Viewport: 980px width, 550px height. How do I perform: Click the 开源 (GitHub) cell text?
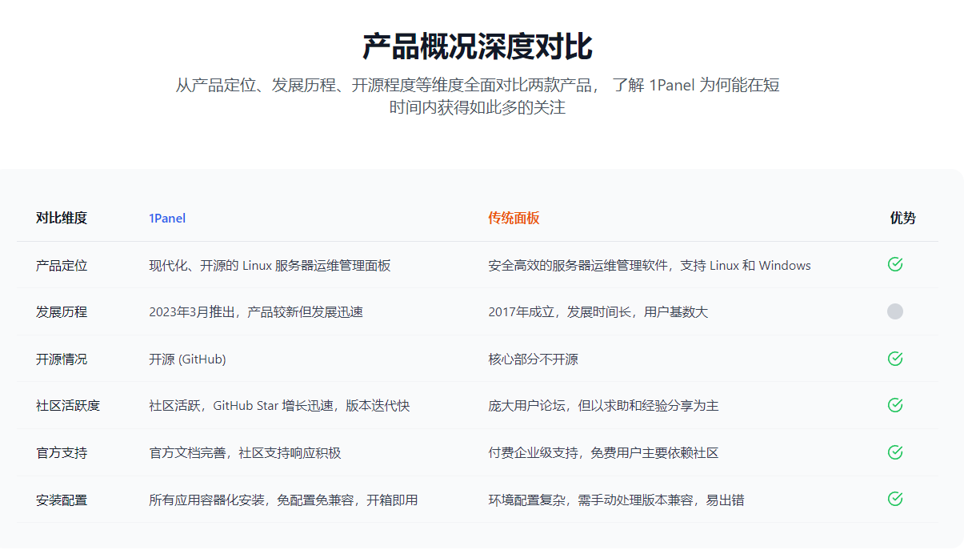(x=187, y=359)
